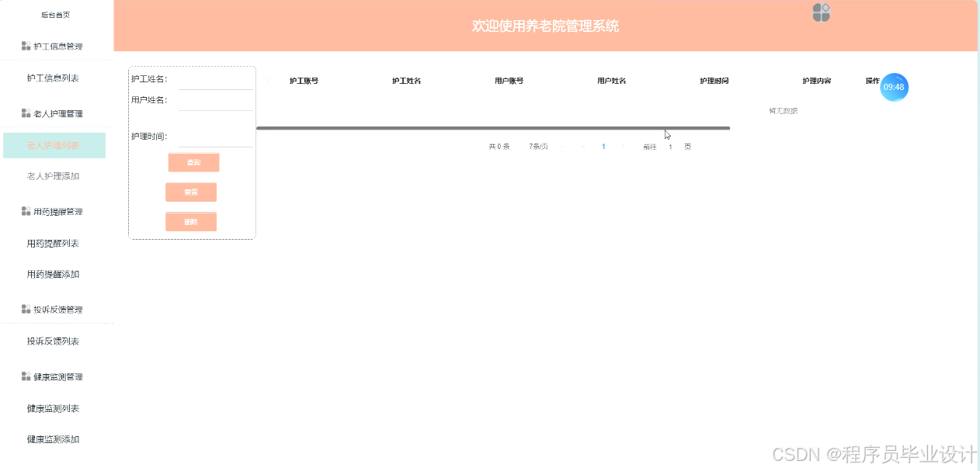Select the highlighted 老人护理列表 item
980x471 pixels.
(x=54, y=145)
